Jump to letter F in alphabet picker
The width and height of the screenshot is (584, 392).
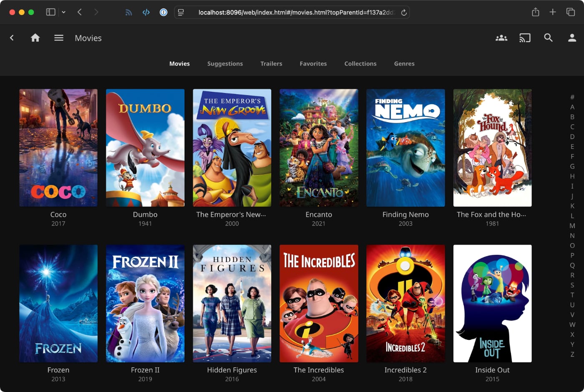[x=572, y=156]
